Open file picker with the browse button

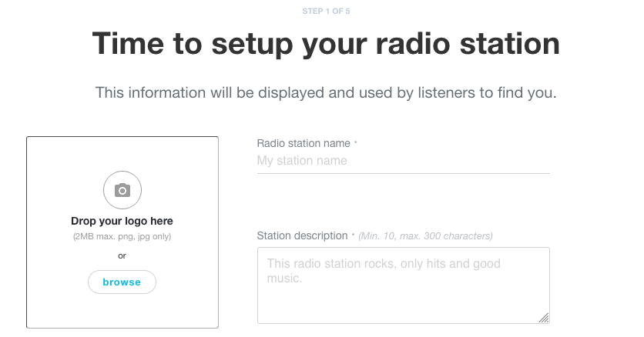click(122, 282)
